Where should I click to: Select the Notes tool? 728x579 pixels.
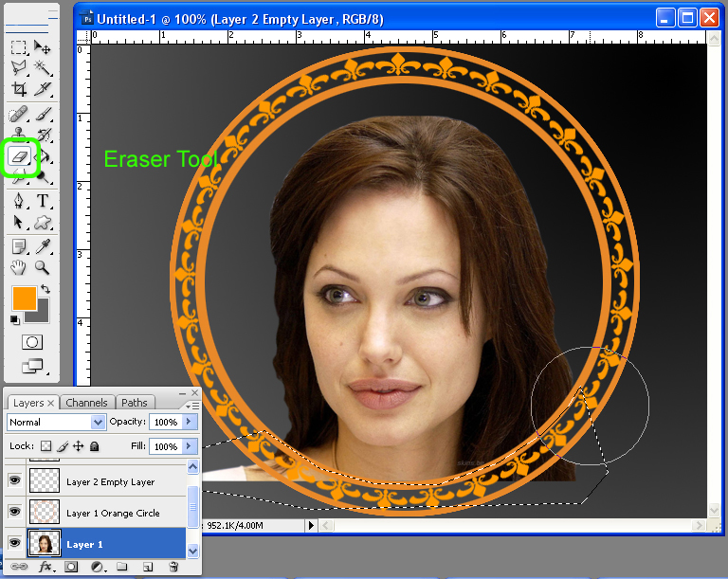tap(19, 246)
